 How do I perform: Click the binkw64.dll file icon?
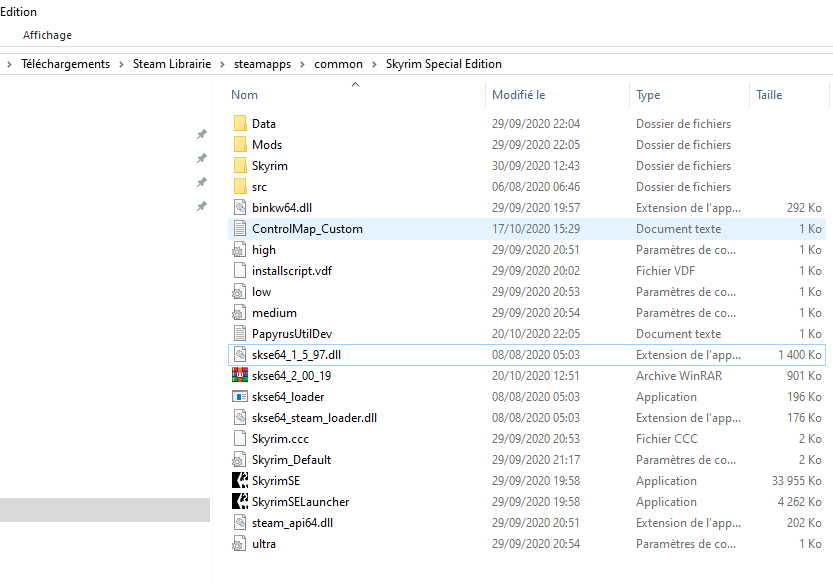tap(240, 207)
